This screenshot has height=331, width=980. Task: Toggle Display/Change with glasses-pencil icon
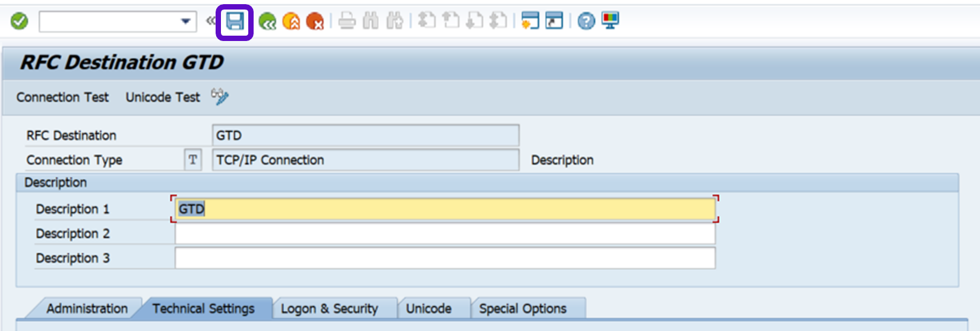tap(220, 97)
